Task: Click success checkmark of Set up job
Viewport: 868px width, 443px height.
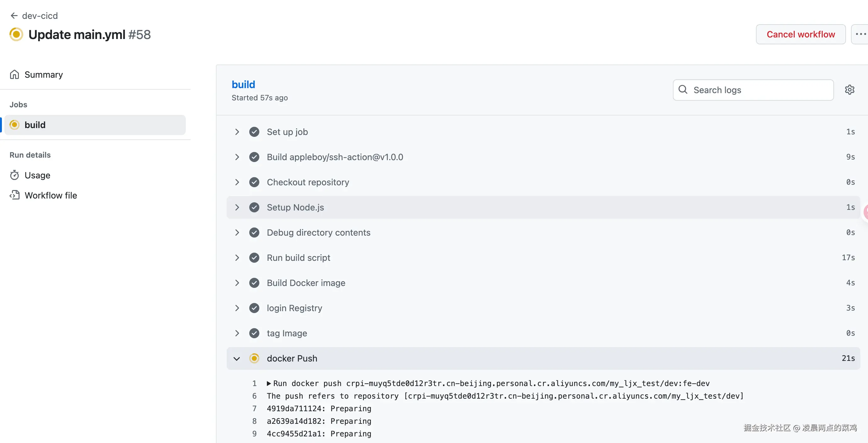Action: (x=254, y=132)
